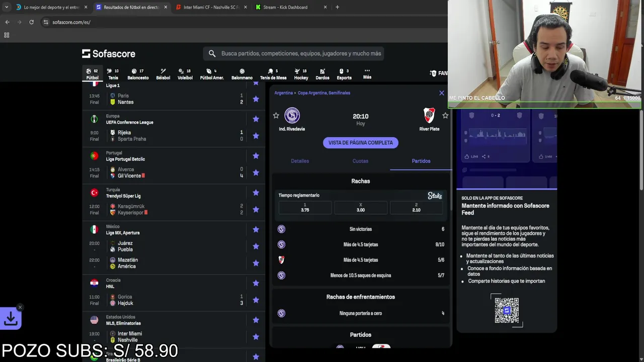Screen dimensions: 644x362
Task: Select odds 2.10 for away win
Action: [416, 208]
